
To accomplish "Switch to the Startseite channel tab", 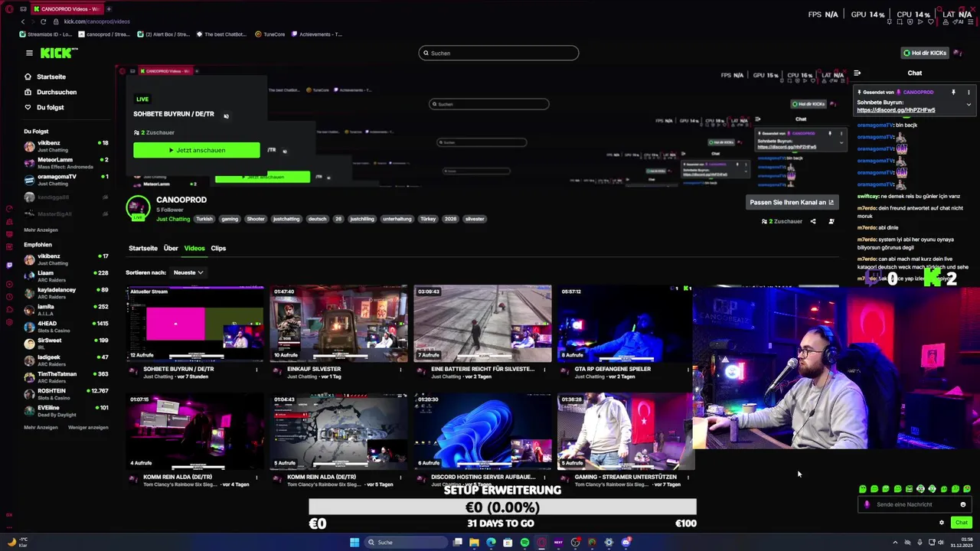I will pyautogui.click(x=143, y=248).
